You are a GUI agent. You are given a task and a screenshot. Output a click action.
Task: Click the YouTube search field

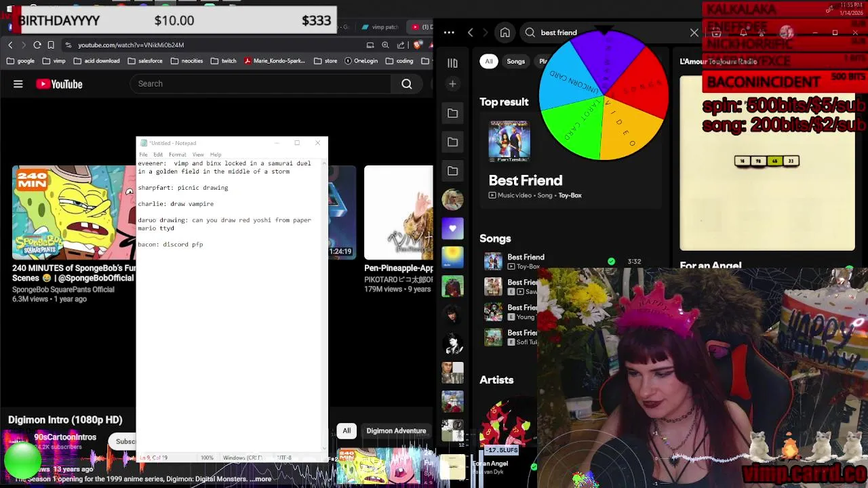click(261, 83)
